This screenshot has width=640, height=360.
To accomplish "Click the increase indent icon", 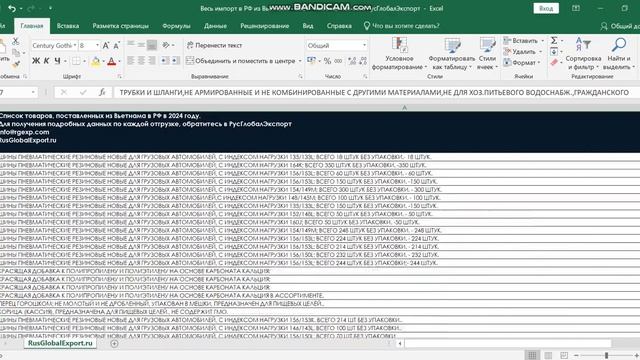I will [x=175, y=61].
